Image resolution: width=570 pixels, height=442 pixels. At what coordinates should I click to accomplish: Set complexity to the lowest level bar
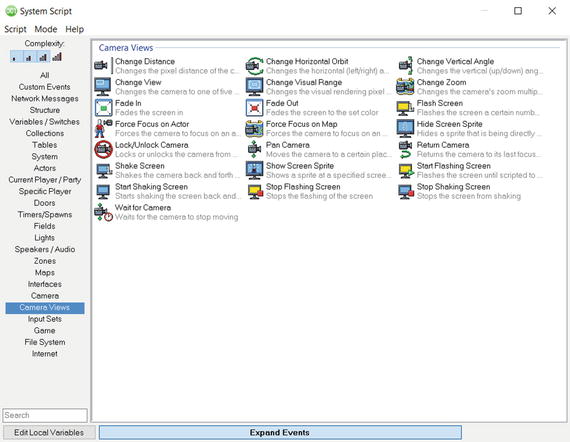(15, 57)
